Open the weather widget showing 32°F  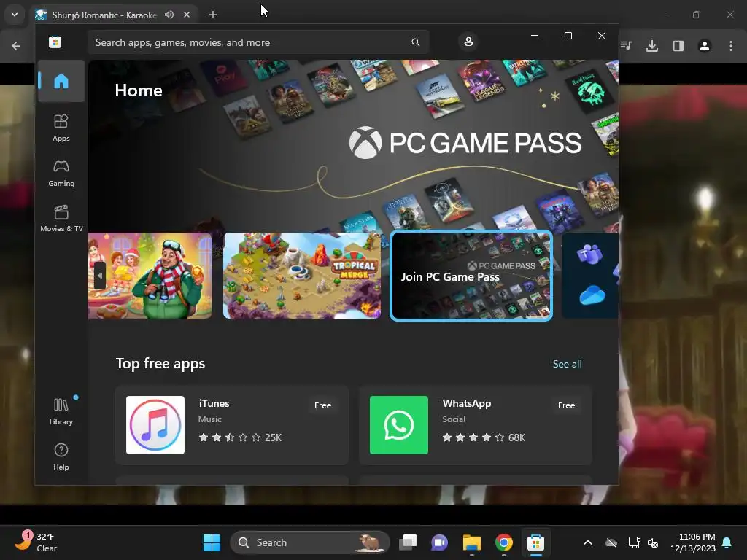click(x=36, y=542)
